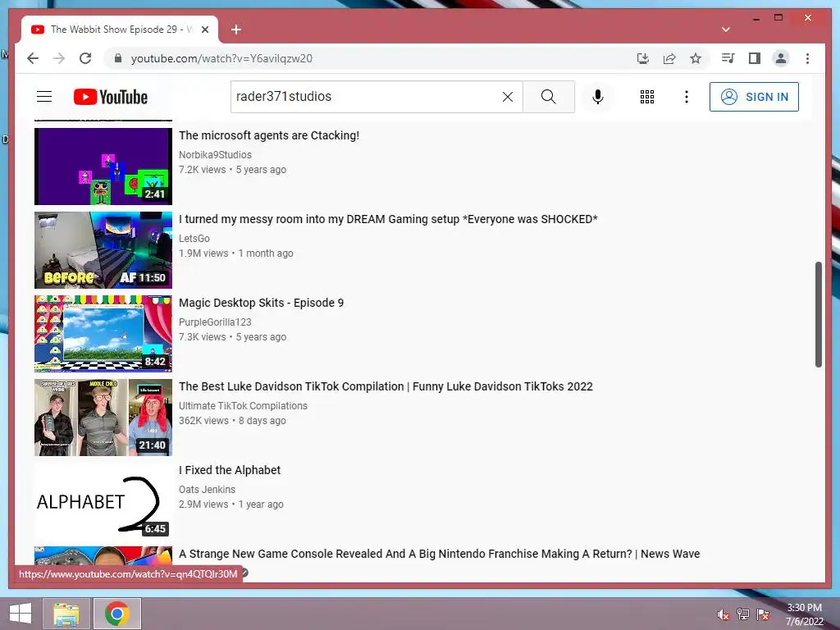Click the ALPHABET video thumbnail

103,501
